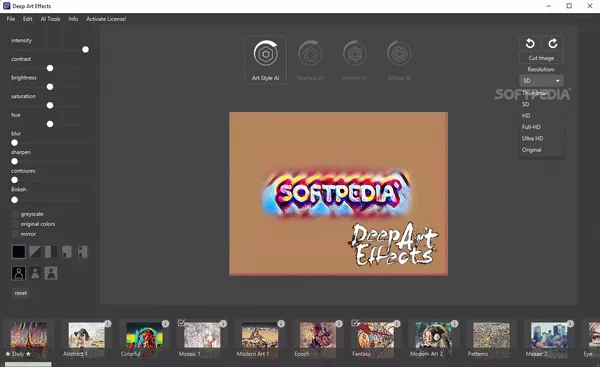Select the Art Style AI mode icon
Viewport: 600px width, 367px height.
point(265,54)
